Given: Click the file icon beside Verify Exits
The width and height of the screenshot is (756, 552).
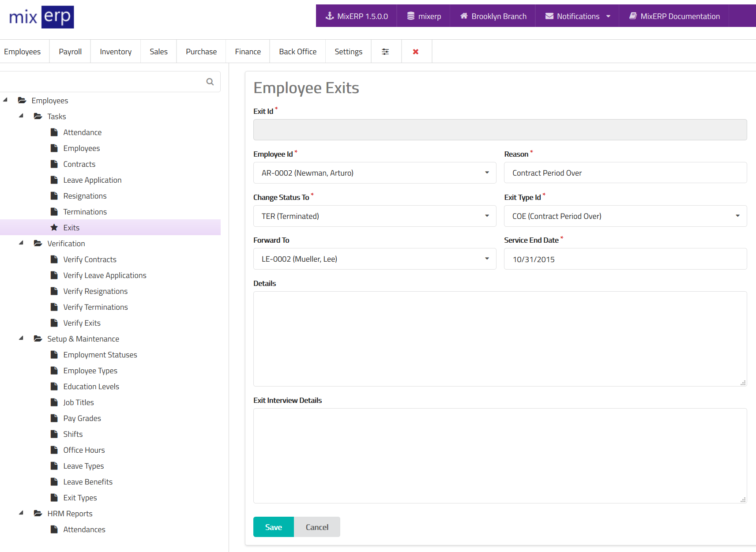Looking at the screenshot, I should click(54, 323).
